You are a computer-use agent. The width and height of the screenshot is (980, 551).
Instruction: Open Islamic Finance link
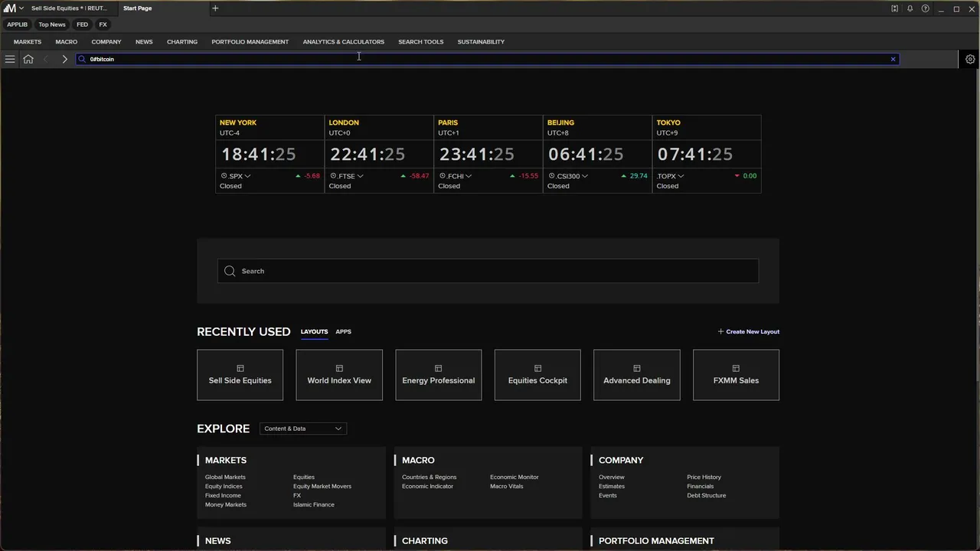coord(314,504)
